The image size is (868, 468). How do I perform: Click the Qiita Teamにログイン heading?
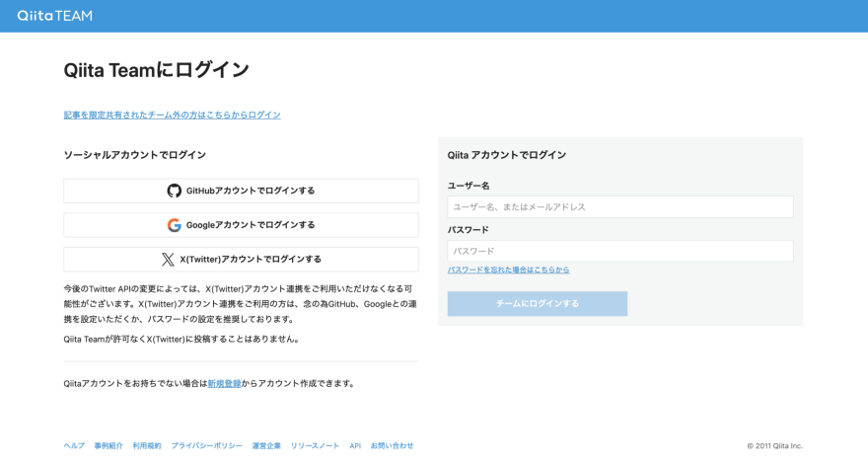click(x=157, y=70)
